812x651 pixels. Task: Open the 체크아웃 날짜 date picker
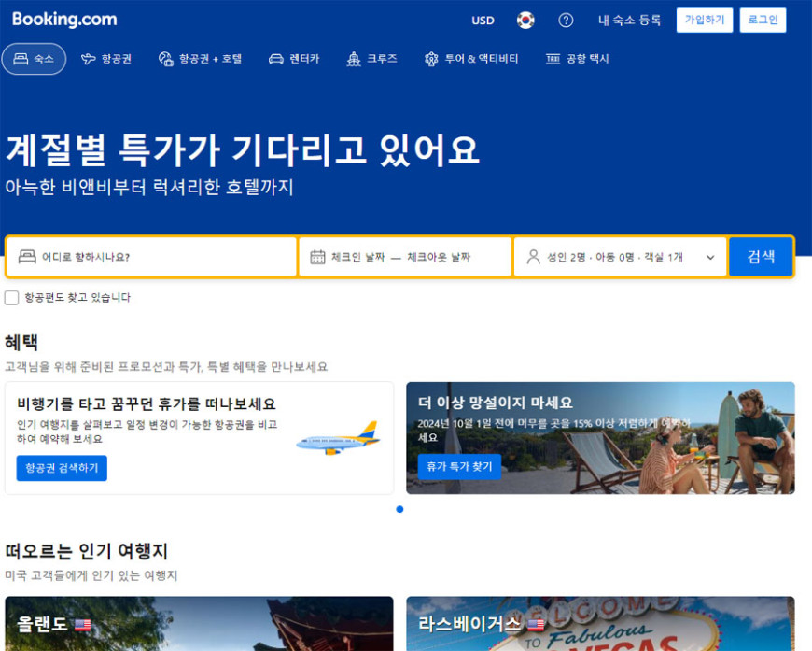(x=439, y=257)
